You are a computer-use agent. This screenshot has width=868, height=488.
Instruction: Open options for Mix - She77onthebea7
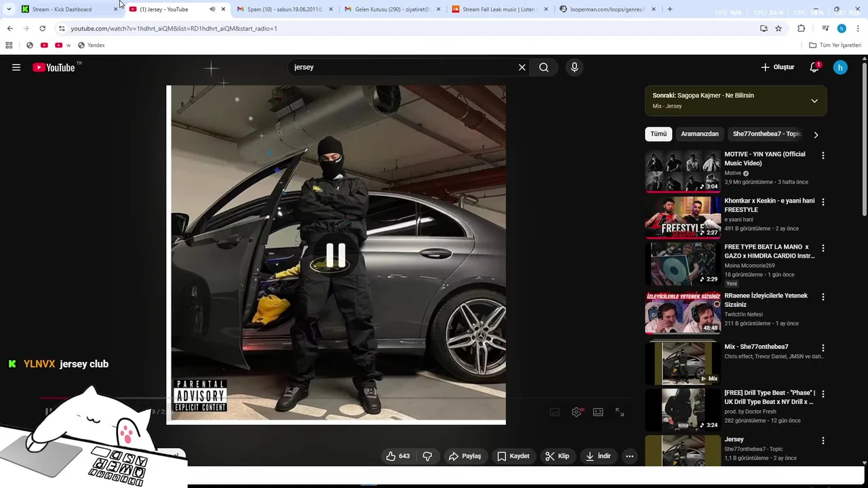(x=823, y=348)
